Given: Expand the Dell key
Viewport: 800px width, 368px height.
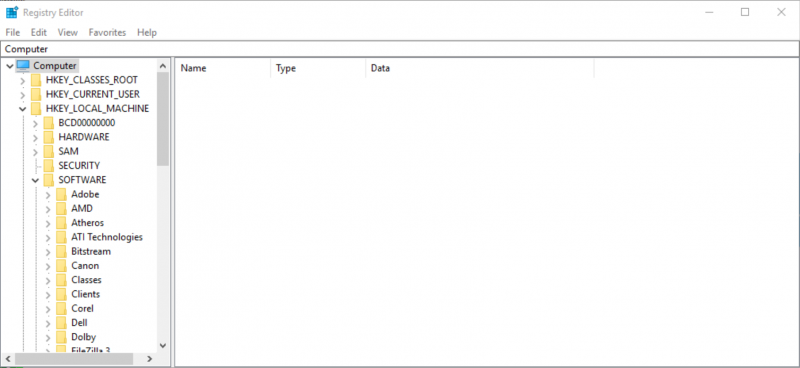Looking at the screenshot, I should pyautogui.click(x=48, y=323).
